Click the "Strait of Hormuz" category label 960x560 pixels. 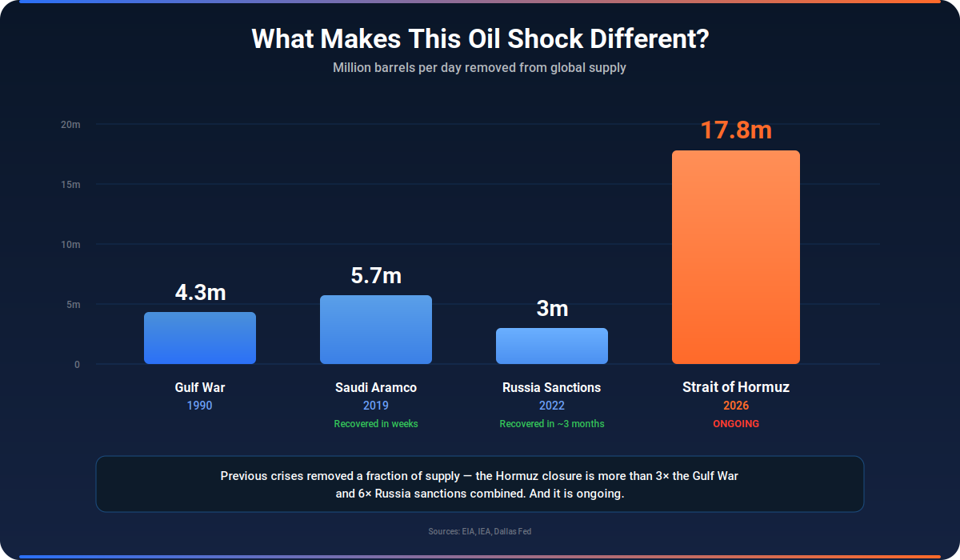pyautogui.click(x=736, y=387)
